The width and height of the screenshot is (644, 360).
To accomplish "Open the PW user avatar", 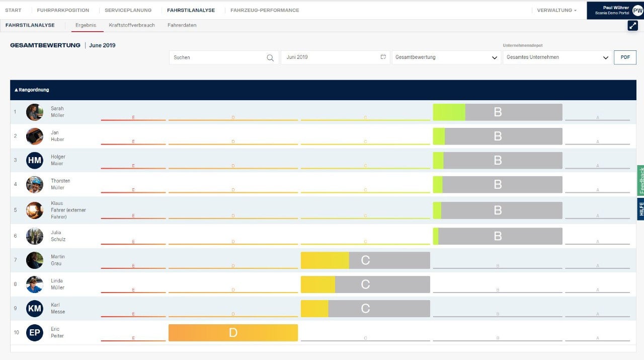I will 637,11.
